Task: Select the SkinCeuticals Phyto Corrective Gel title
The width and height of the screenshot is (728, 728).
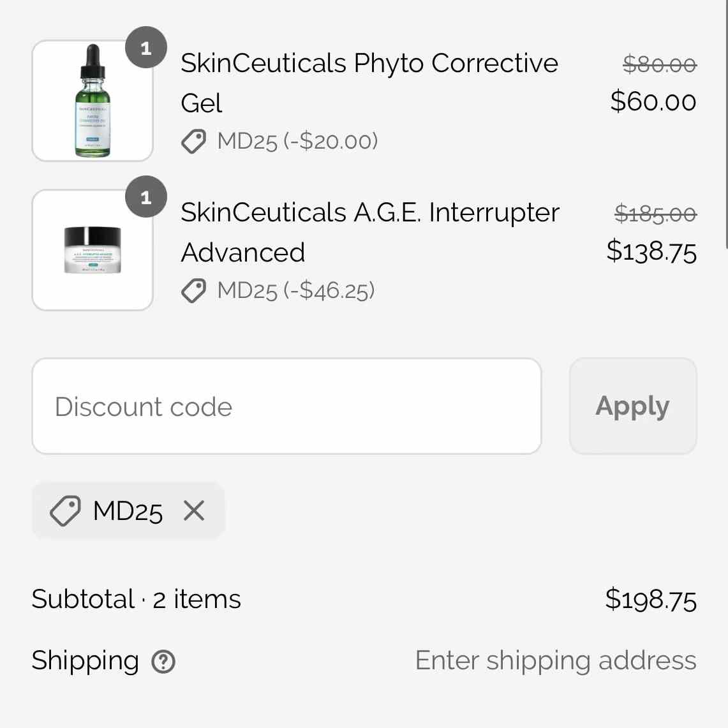Action: click(369, 83)
